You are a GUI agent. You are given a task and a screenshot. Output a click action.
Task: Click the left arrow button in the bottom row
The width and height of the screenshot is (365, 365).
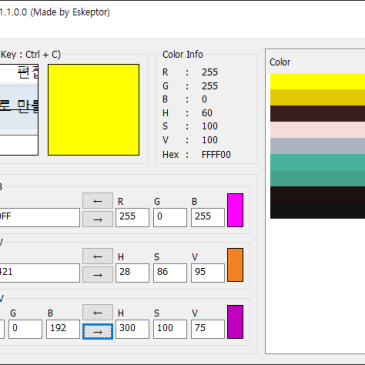pyautogui.click(x=97, y=312)
